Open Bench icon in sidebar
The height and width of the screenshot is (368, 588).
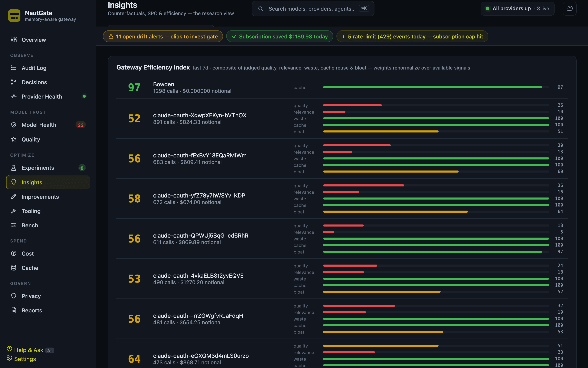14,225
